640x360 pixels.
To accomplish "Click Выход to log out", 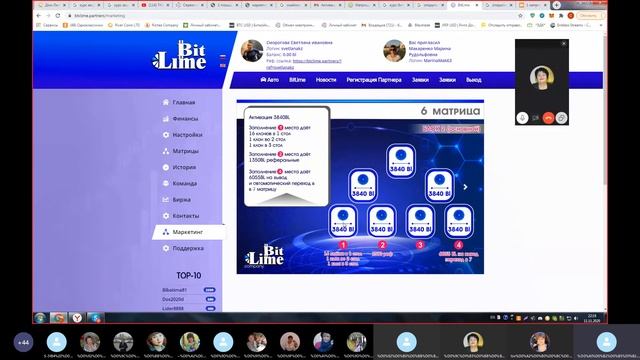I will tap(473, 80).
